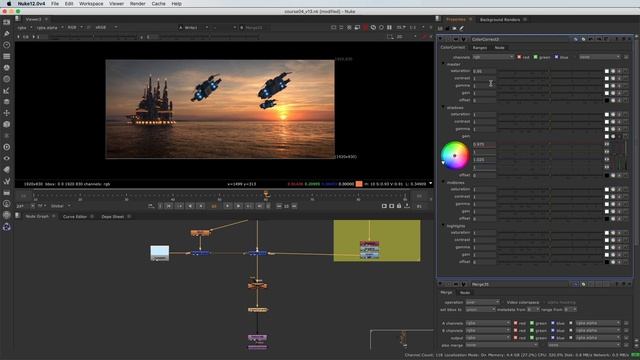Screen dimensions: 640x360
Task: Open the Image nodes menu in left toolbar
Action: pos(7,22)
